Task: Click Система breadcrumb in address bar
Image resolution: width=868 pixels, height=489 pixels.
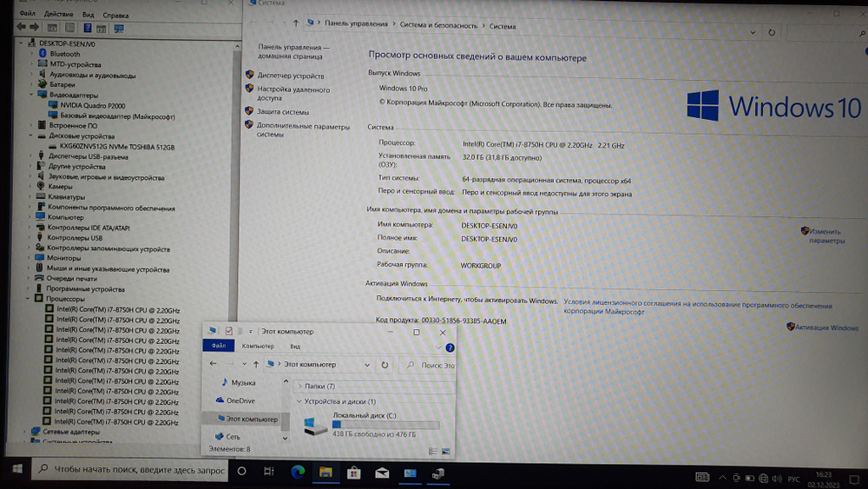Action: click(502, 26)
